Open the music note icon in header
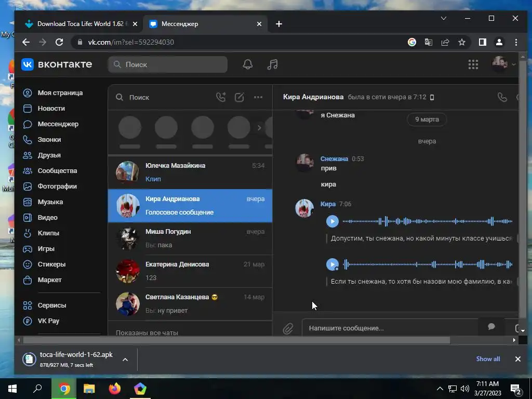Viewport: 532px width, 399px height. coord(272,64)
